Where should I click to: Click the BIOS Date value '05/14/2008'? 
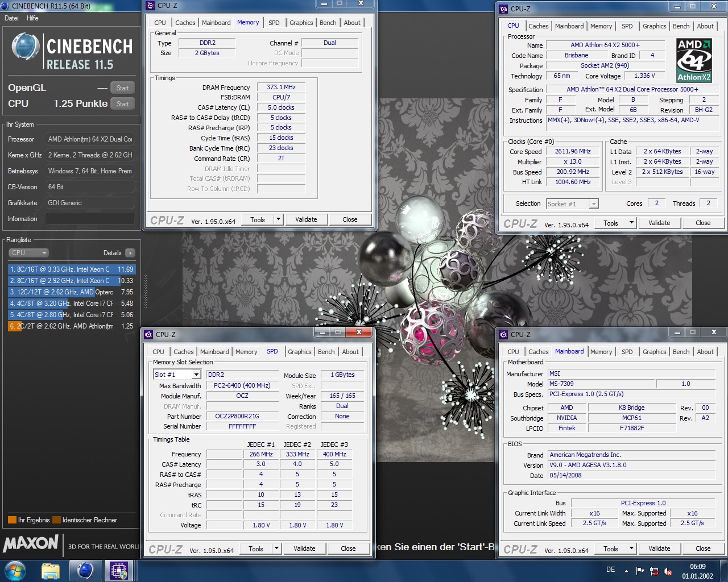click(631, 475)
